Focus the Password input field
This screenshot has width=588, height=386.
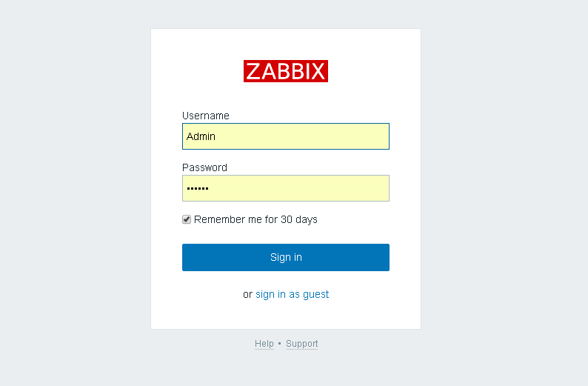pyautogui.click(x=286, y=188)
